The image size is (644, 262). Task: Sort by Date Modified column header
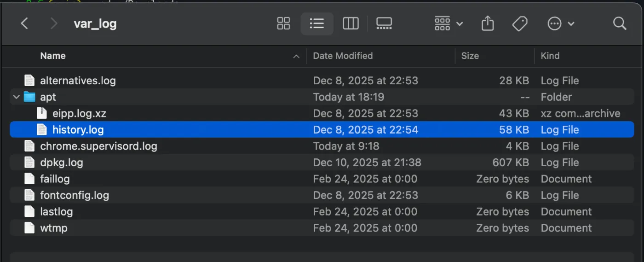click(343, 56)
